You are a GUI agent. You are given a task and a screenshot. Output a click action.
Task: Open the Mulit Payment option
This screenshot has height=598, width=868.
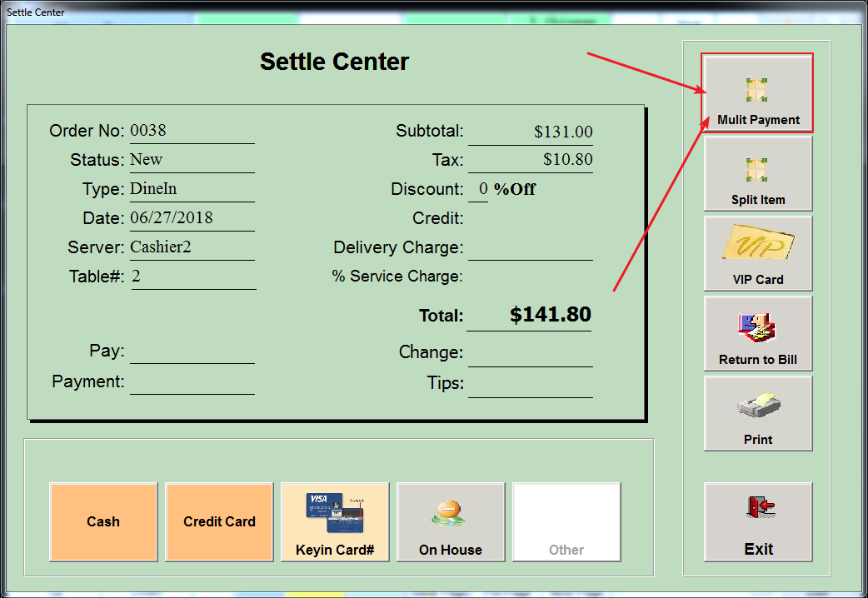tap(757, 93)
